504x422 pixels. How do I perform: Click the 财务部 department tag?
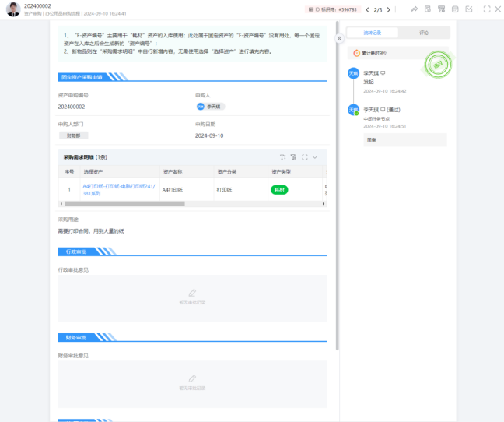click(72, 135)
